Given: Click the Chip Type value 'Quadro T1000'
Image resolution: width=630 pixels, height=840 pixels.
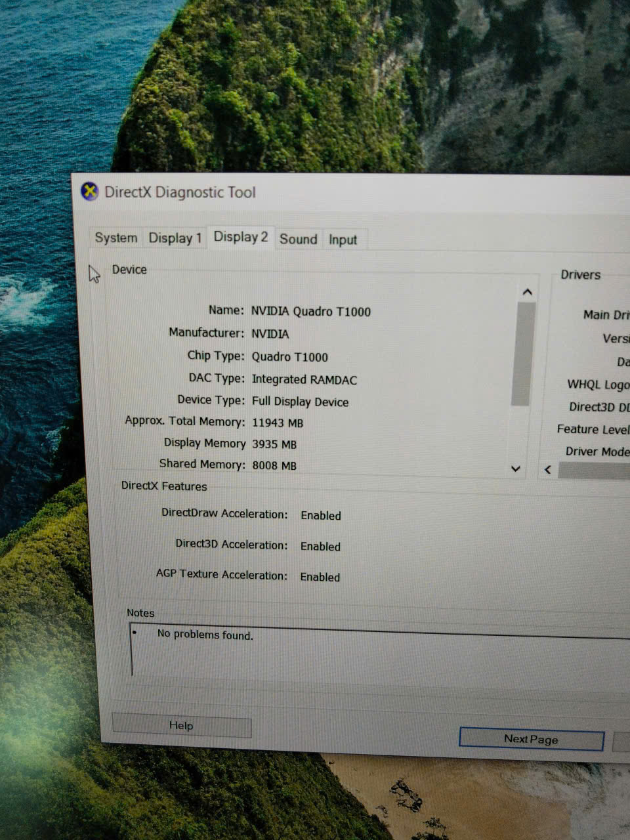Looking at the screenshot, I should [x=290, y=357].
